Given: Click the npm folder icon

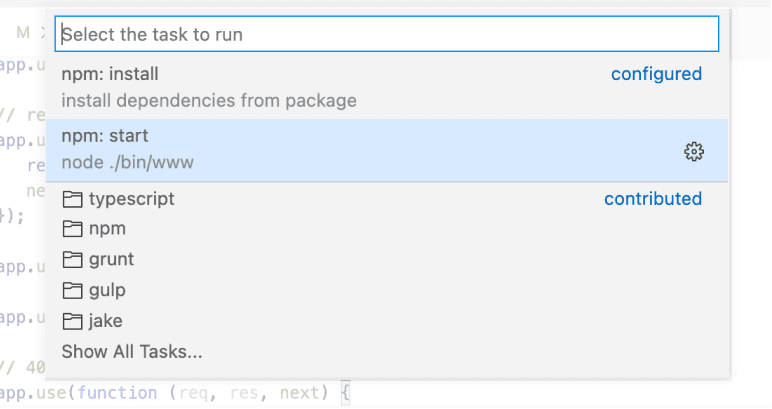Looking at the screenshot, I should (x=72, y=229).
